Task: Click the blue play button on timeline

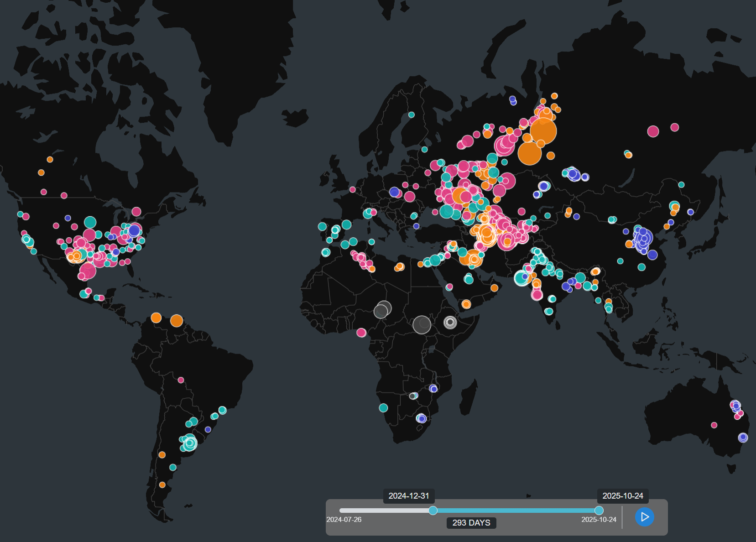Action: tap(644, 517)
